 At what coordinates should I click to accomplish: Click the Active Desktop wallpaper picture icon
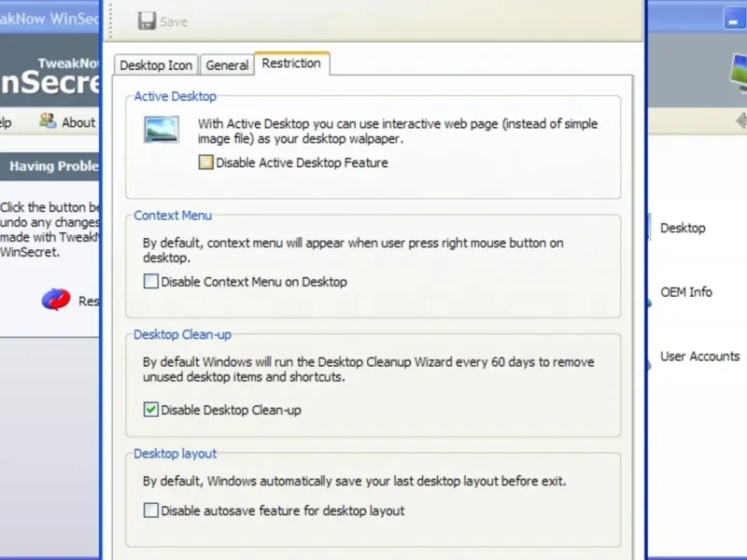click(x=162, y=129)
